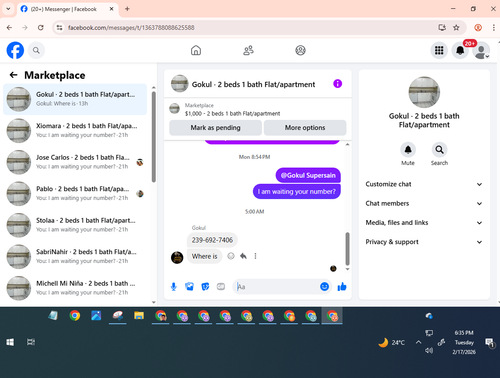Click the conversation list scrollbar
This screenshot has width=500, height=378.
click(154, 137)
